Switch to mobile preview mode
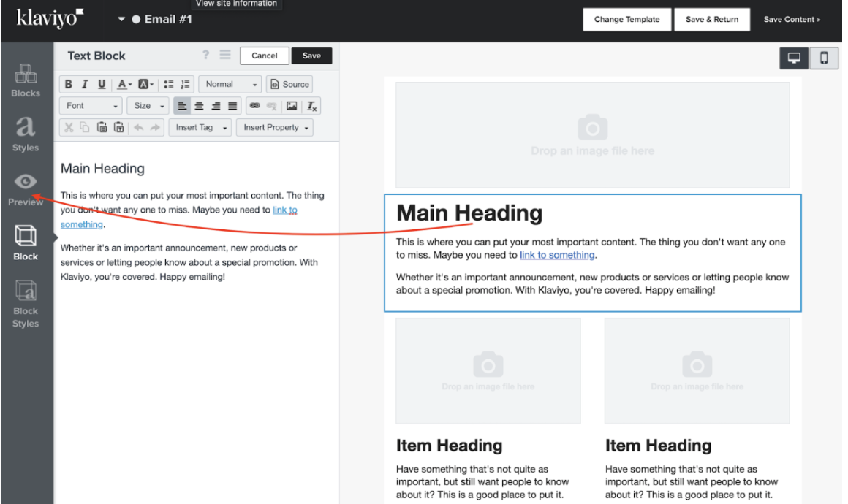848x504 pixels. pos(824,58)
